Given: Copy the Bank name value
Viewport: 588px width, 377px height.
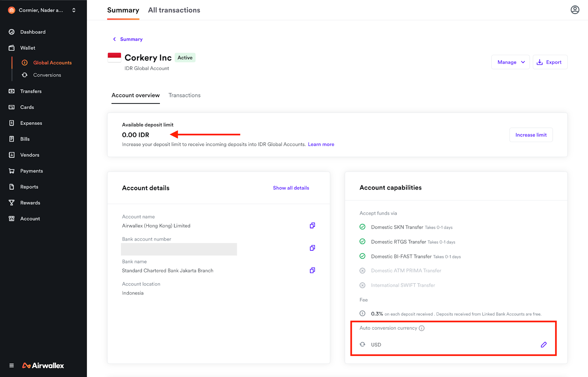Looking at the screenshot, I should (x=312, y=270).
